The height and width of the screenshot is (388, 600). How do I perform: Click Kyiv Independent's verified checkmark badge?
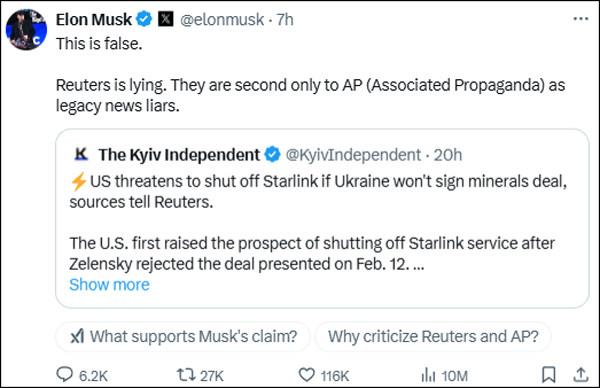tap(272, 155)
